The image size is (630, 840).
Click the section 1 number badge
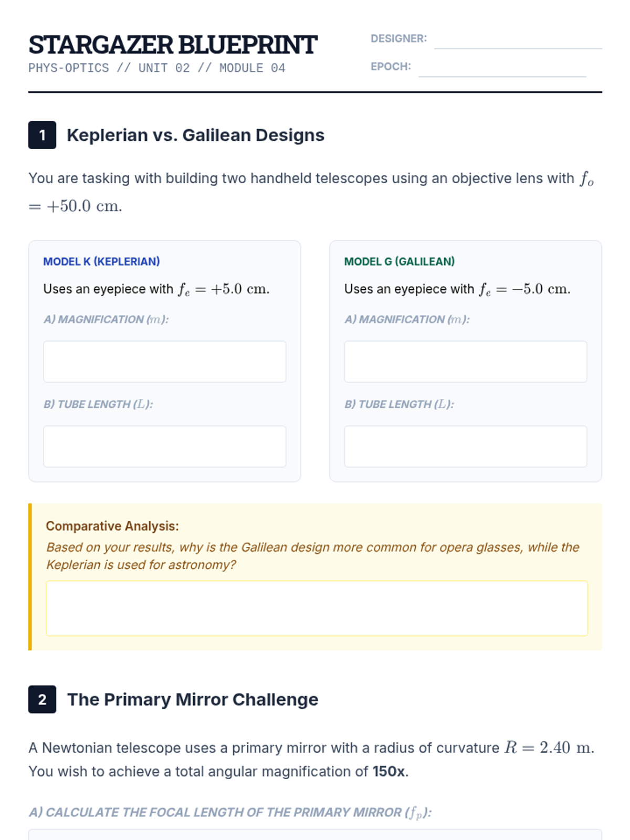point(43,135)
